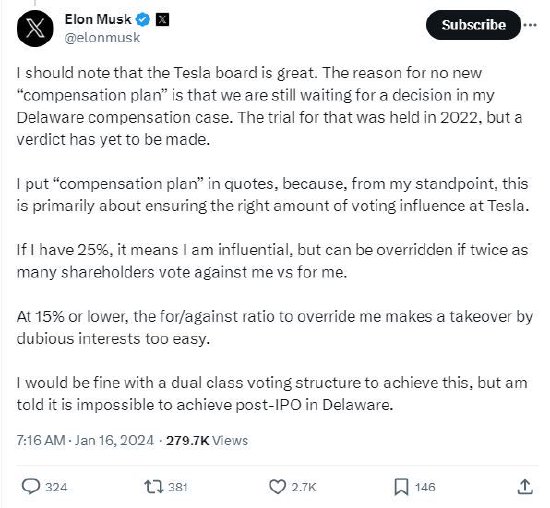Viewport: 550px width, 508px height.
Task: Open the three-dot more options menu
Action: coord(530,25)
